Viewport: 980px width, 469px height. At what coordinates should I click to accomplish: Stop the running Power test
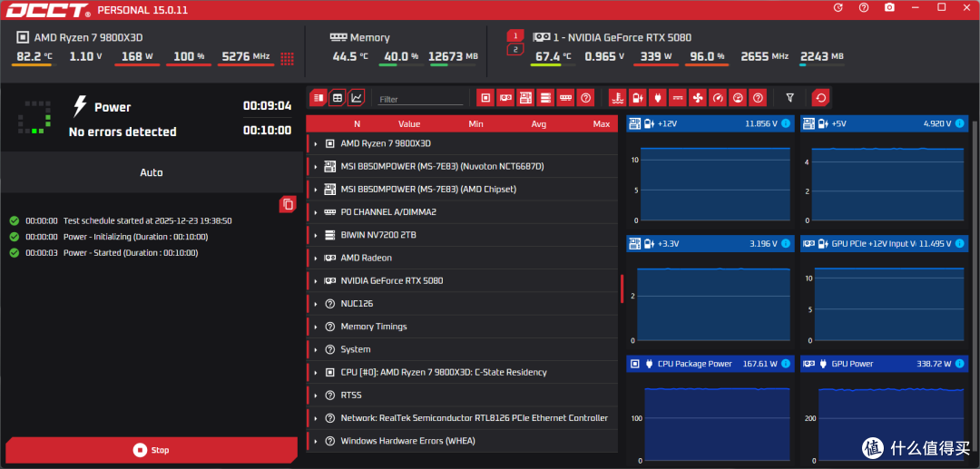150,450
